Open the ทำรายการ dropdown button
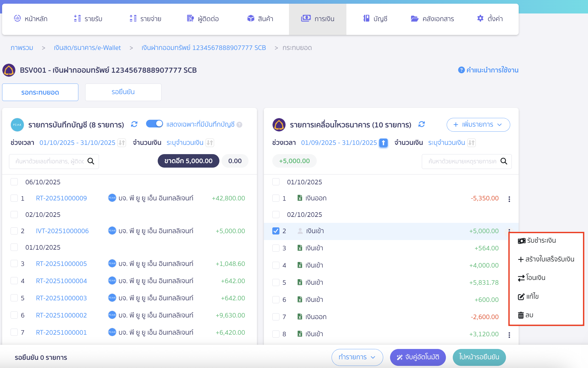 click(x=357, y=357)
